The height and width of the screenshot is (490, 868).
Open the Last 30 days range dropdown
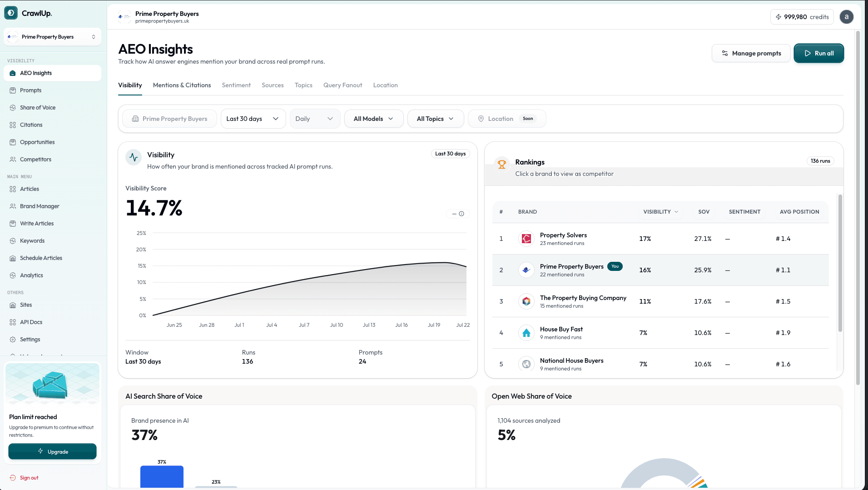click(253, 119)
